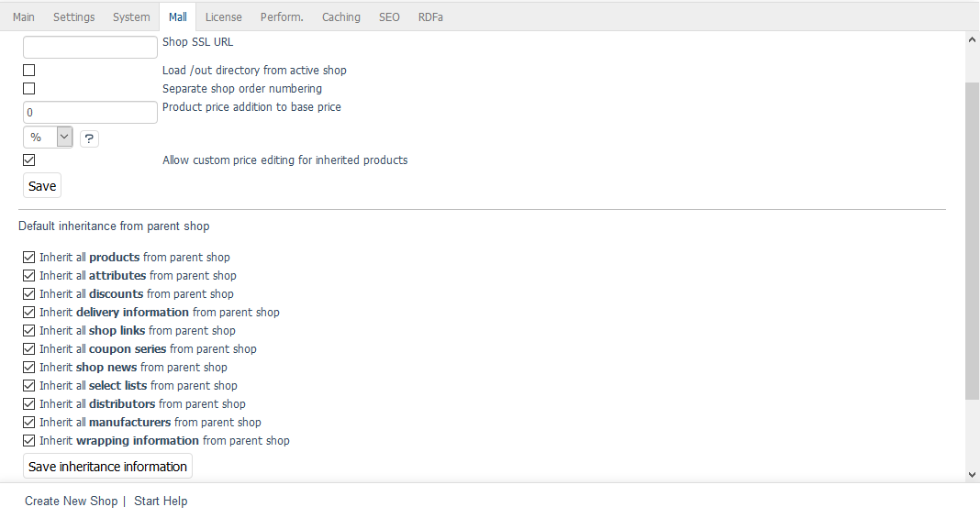Focus the Product price addition field
Viewport: 980px width, 518px height.
pos(90,113)
